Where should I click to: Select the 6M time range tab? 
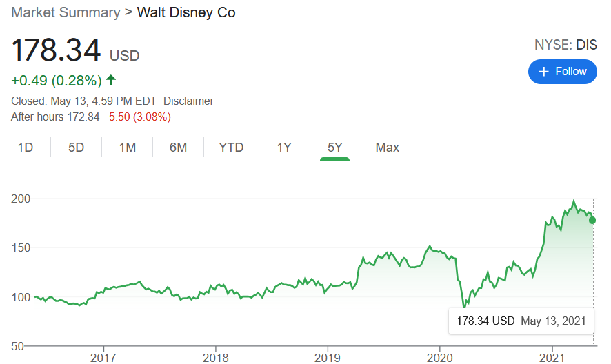[178, 148]
